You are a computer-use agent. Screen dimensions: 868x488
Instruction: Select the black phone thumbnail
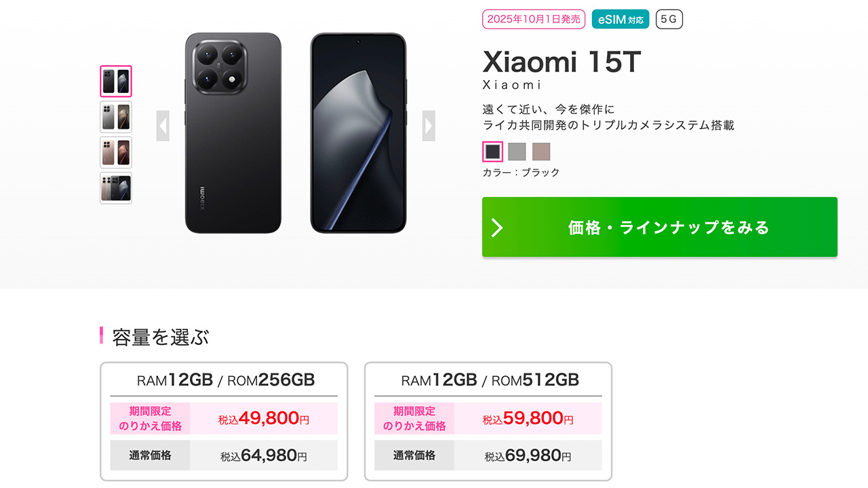[116, 81]
